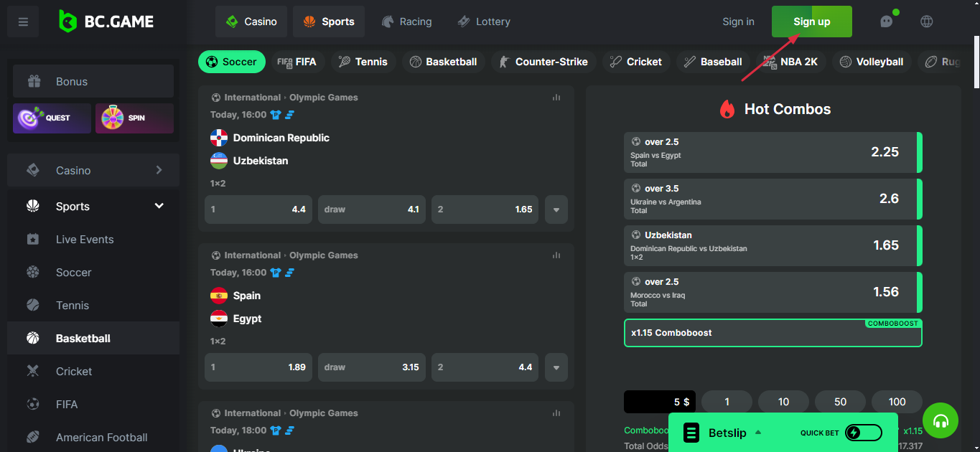Expand more odds for Spain vs Egypt
The image size is (980, 452).
pyautogui.click(x=556, y=367)
